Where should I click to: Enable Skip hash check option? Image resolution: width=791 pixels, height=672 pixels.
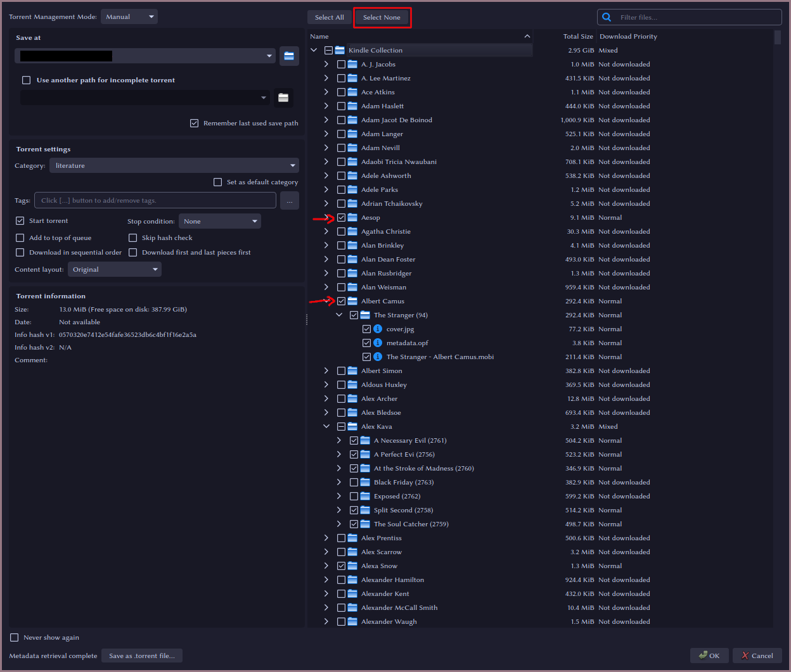click(132, 238)
